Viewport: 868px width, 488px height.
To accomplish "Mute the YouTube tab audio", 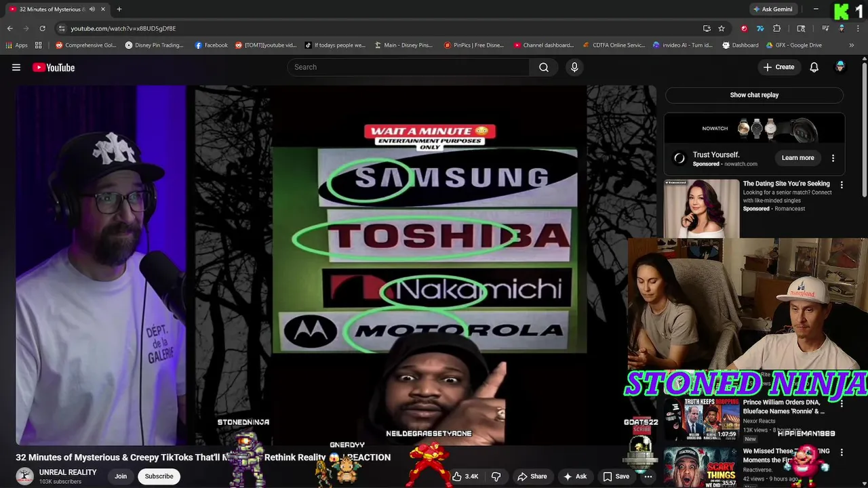I will click(92, 9).
